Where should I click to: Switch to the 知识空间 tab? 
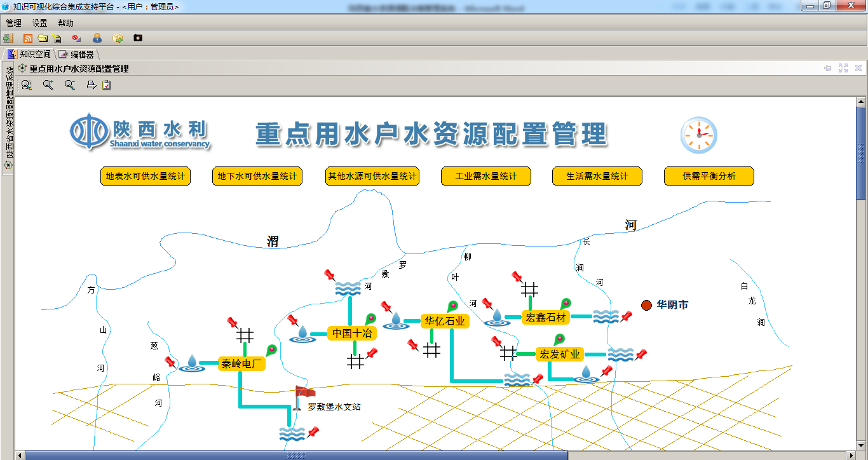(x=29, y=54)
